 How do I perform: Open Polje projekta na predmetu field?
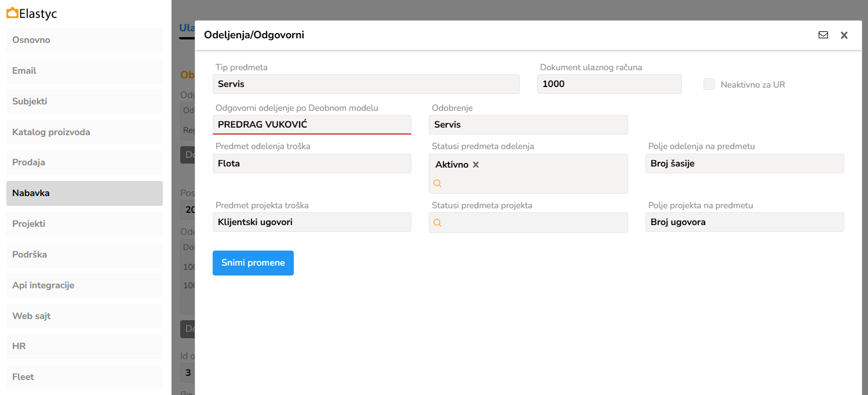[744, 222]
